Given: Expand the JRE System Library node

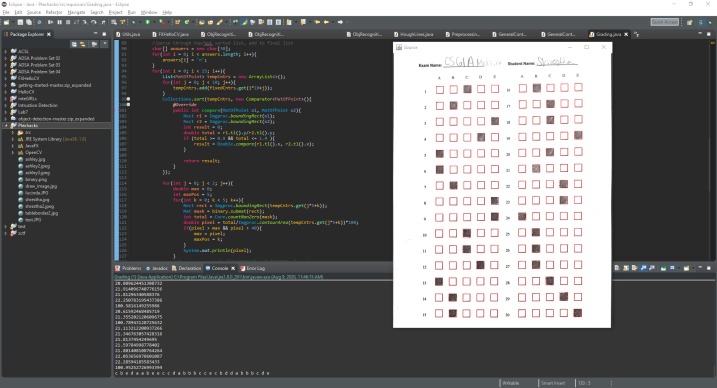Looking at the screenshot, I should [x=12, y=139].
